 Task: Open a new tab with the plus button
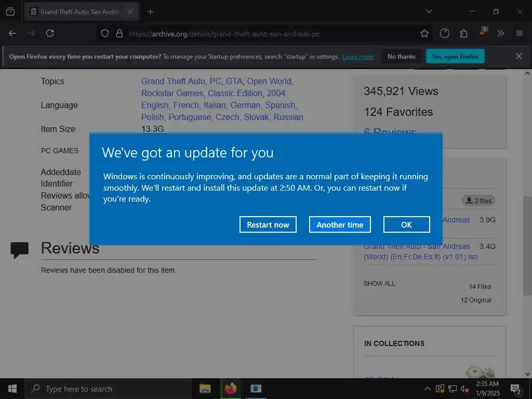[x=150, y=12]
